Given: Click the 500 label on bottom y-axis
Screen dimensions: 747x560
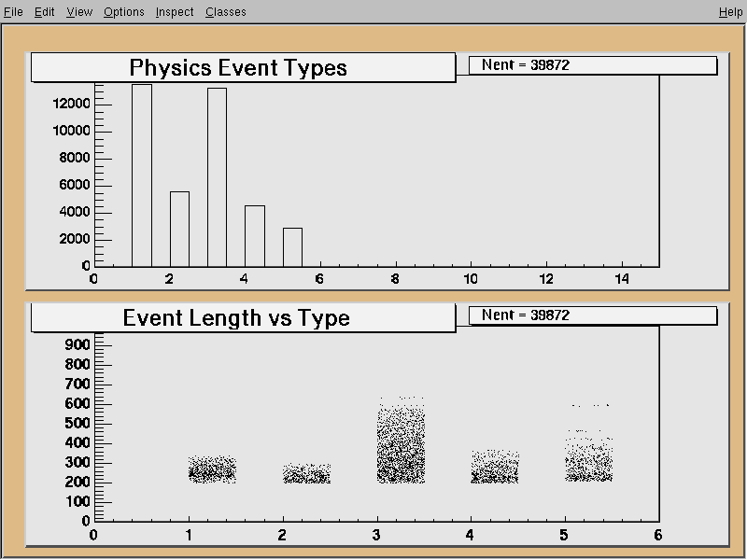Looking at the screenshot, I should coord(78,424).
